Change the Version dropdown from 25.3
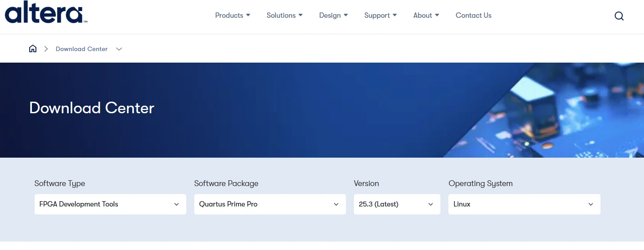The width and height of the screenshot is (644, 250). (x=397, y=204)
